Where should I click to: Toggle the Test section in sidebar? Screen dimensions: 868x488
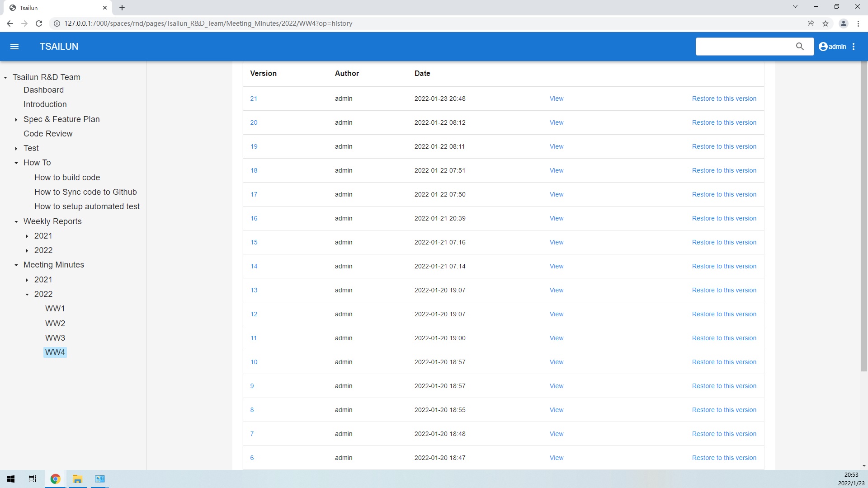17,148
